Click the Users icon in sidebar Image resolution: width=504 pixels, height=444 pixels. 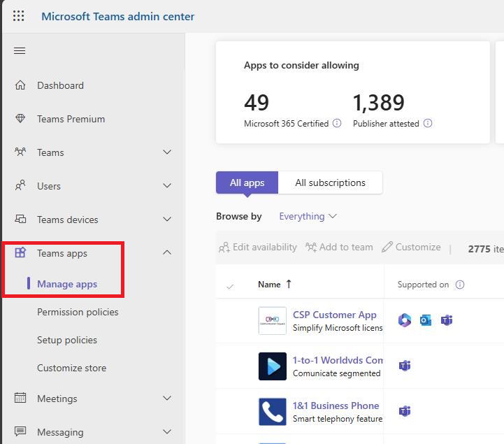pos(20,185)
